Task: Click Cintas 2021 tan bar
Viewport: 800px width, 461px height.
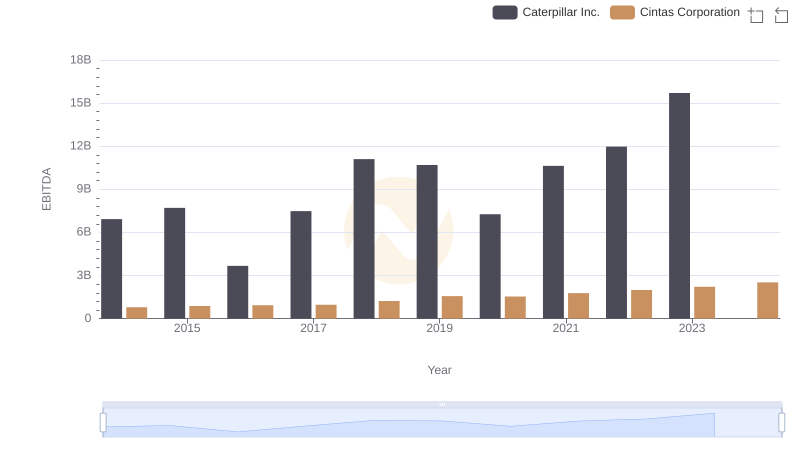Action: (579, 306)
